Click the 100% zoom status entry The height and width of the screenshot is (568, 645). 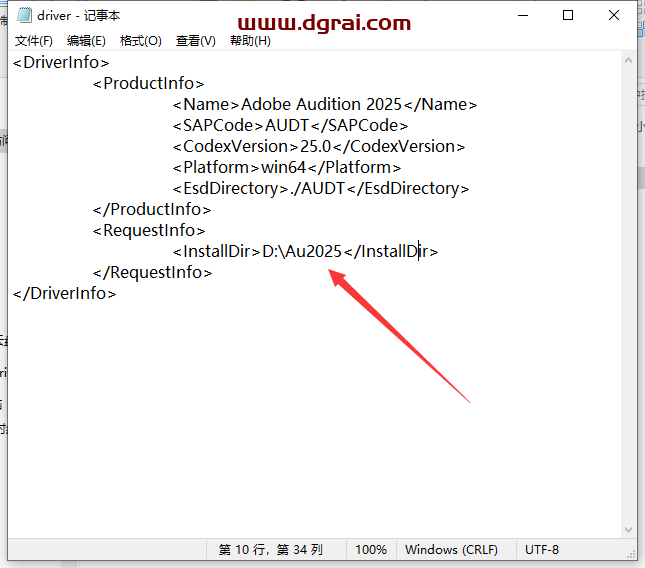click(371, 549)
